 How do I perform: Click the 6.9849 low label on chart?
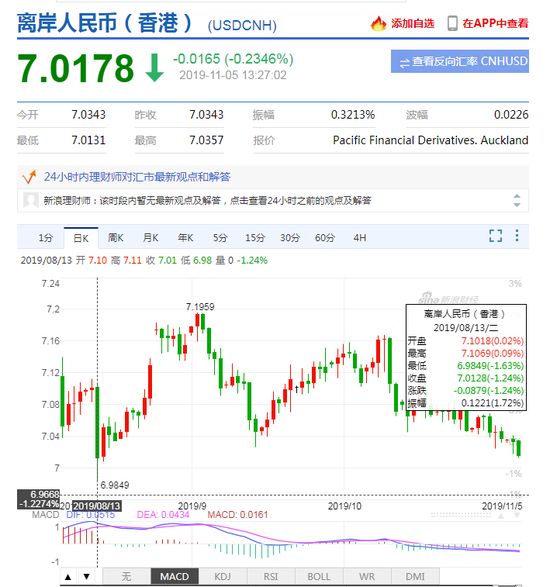[x=115, y=485]
